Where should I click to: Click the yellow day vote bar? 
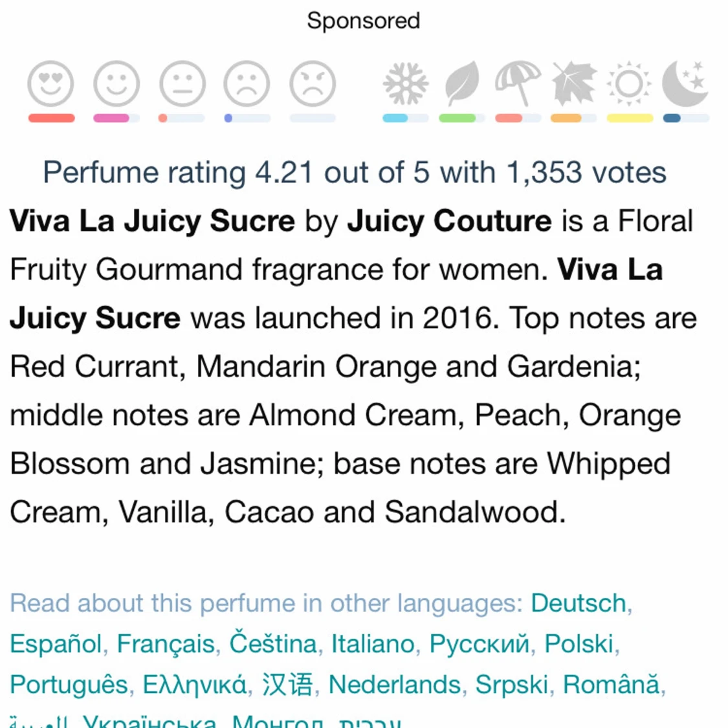[630, 118]
